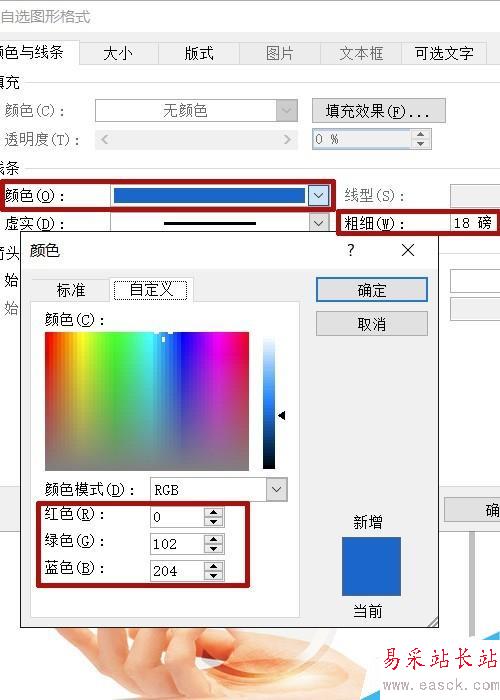The image size is (500, 700).
Task: Click the 线型(S) line style box
Action: coord(475,196)
